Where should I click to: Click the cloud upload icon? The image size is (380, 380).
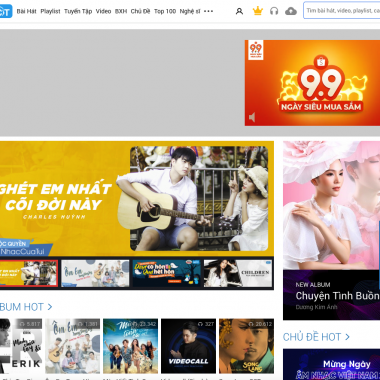291,11
